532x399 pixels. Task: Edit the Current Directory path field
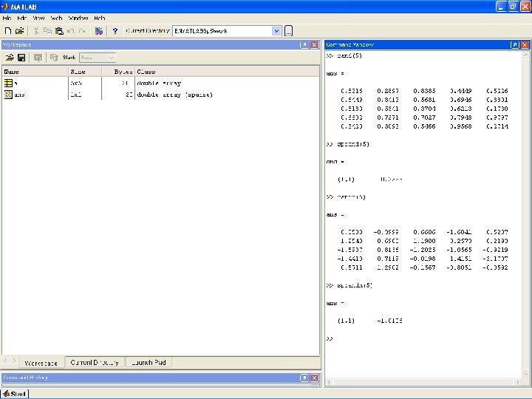(x=222, y=31)
